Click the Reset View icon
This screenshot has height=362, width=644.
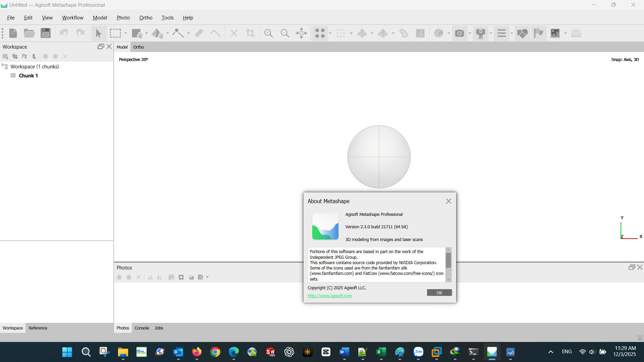[301, 33]
